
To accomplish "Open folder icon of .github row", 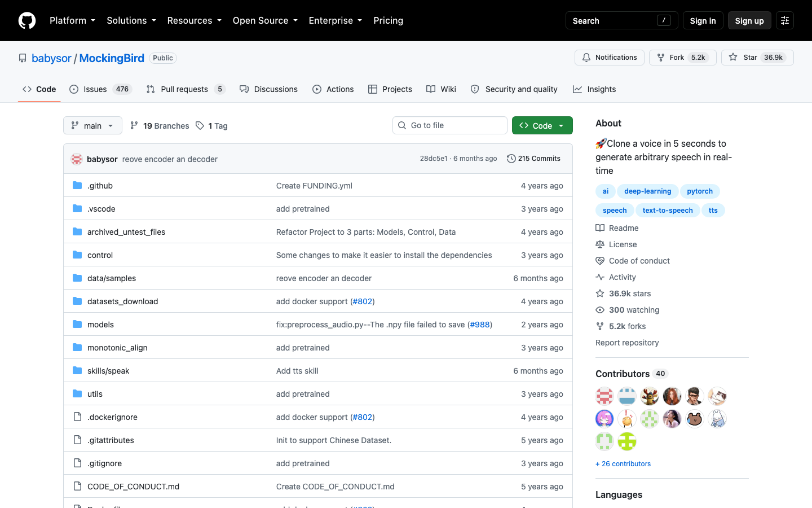I will point(77,186).
